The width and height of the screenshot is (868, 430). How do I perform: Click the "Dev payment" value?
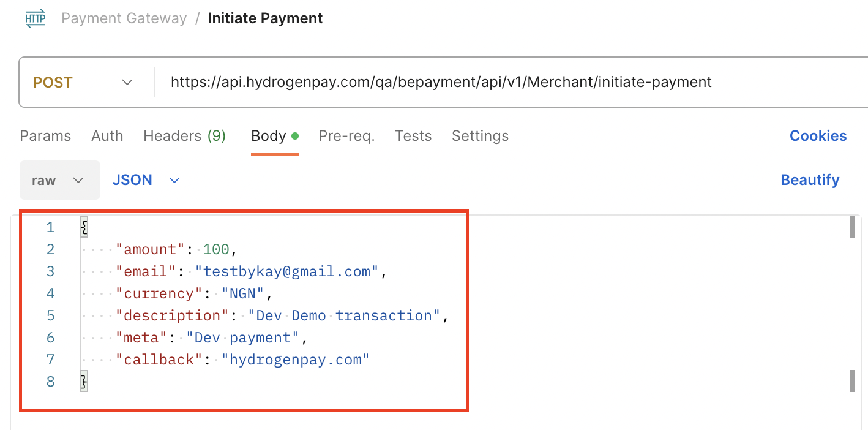pyautogui.click(x=244, y=338)
